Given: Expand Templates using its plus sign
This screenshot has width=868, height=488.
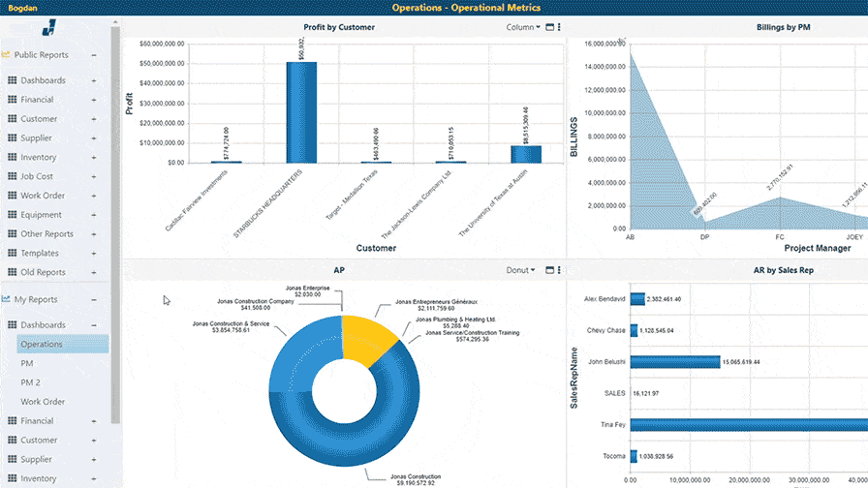Looking at the screenshot, I should [x=94, y=254].
